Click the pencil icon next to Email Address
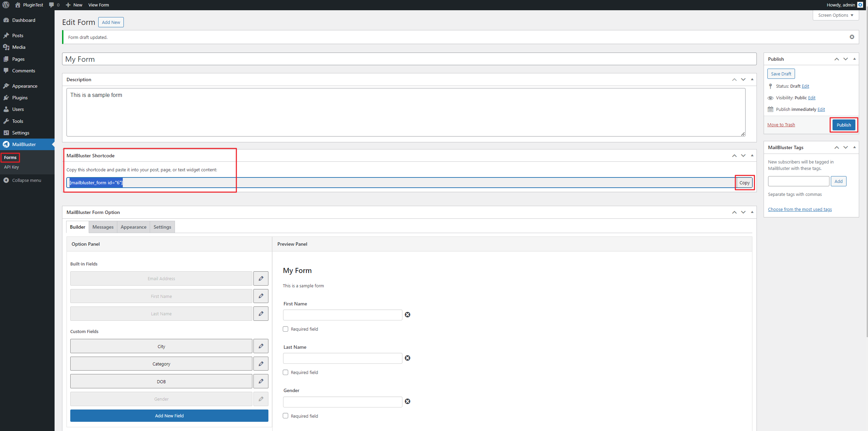This screenshot has height=431, width=868. 261,278
